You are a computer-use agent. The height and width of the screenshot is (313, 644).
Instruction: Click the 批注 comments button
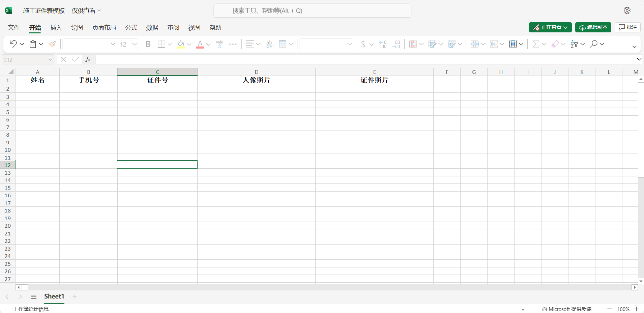tap(627, 27)
